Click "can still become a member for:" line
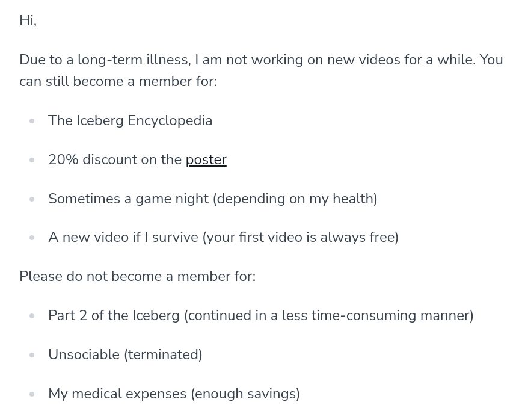This screenshot has width=522, height=420. tap(118, 81)
